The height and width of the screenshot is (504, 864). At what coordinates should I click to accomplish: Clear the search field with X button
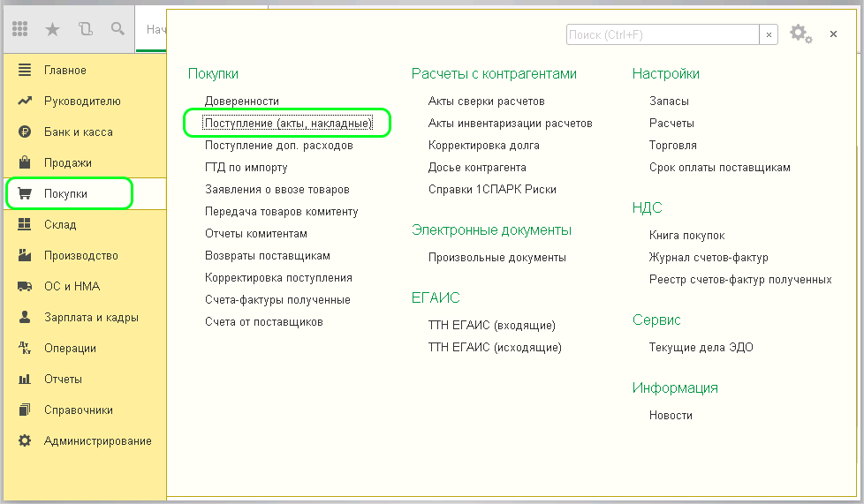point(769,34)
